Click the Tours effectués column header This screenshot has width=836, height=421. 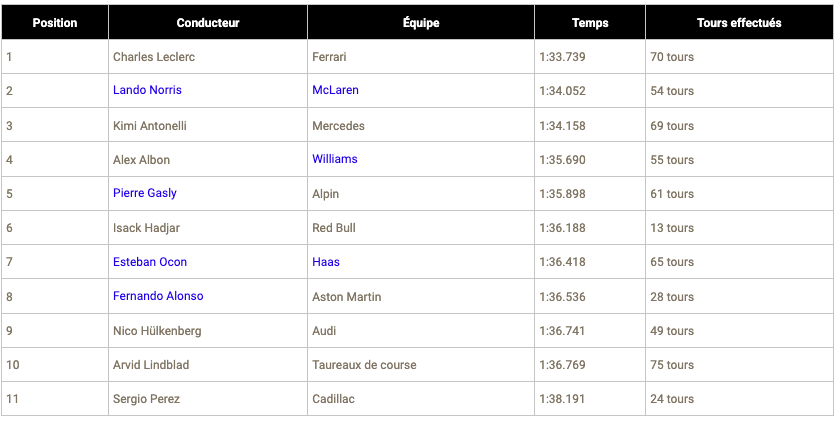pos(739,23)
